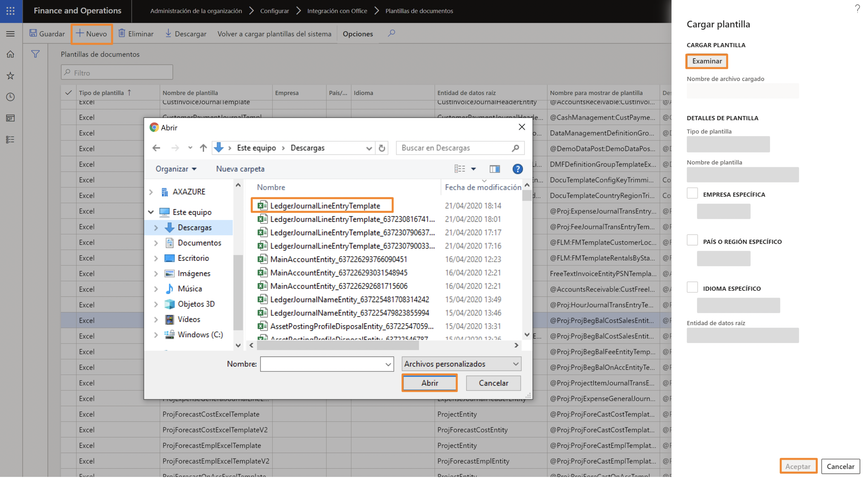Click Descargar in the toolbar
Screen dimensions: 868x478
(186, 34)
